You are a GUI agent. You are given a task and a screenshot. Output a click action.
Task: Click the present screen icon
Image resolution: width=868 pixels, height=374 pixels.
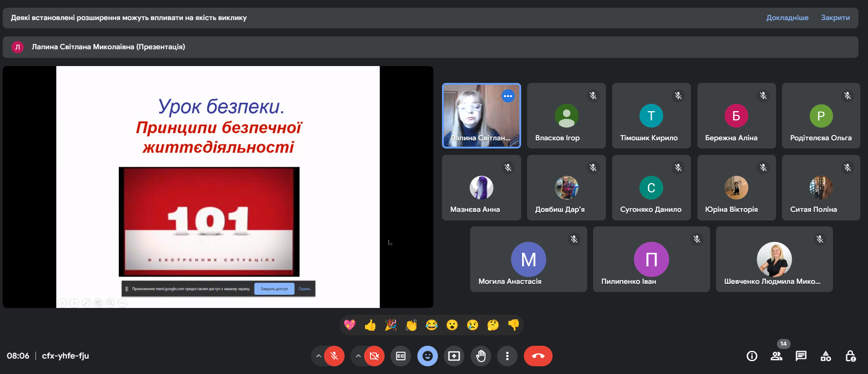(454, 356)
